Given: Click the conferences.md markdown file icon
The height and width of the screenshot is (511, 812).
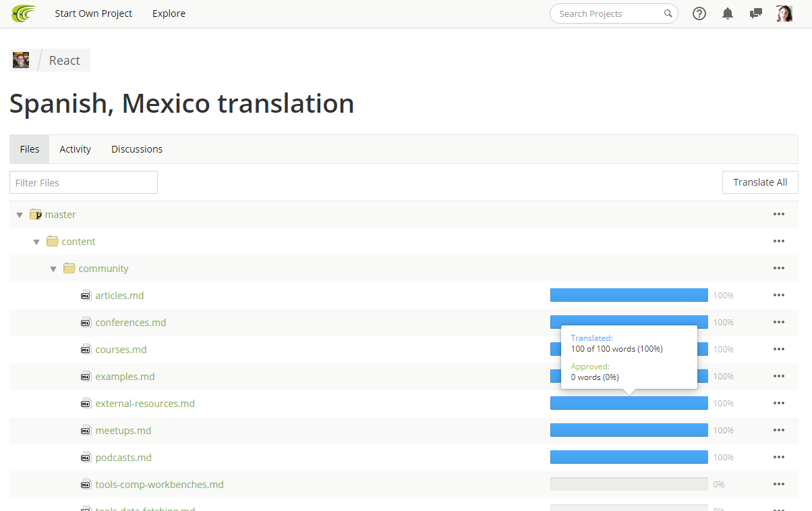Looking at the screenshot, I should click(x=86, y=323).
